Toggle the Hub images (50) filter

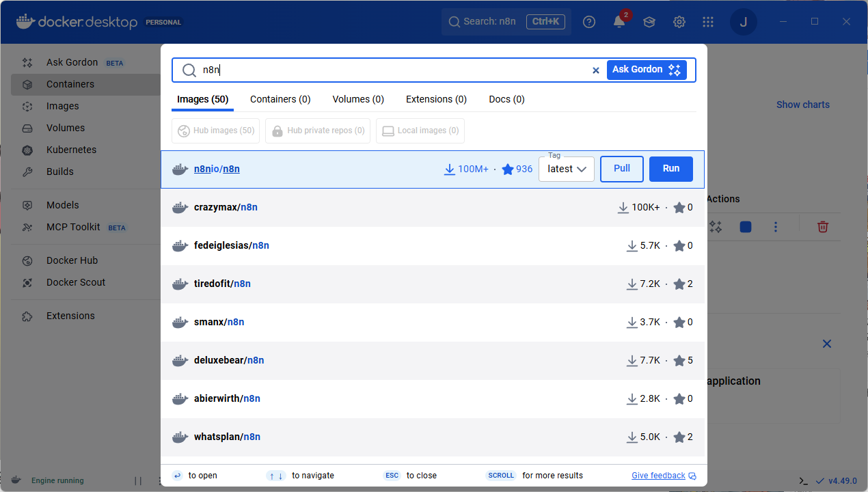(215, 131)
